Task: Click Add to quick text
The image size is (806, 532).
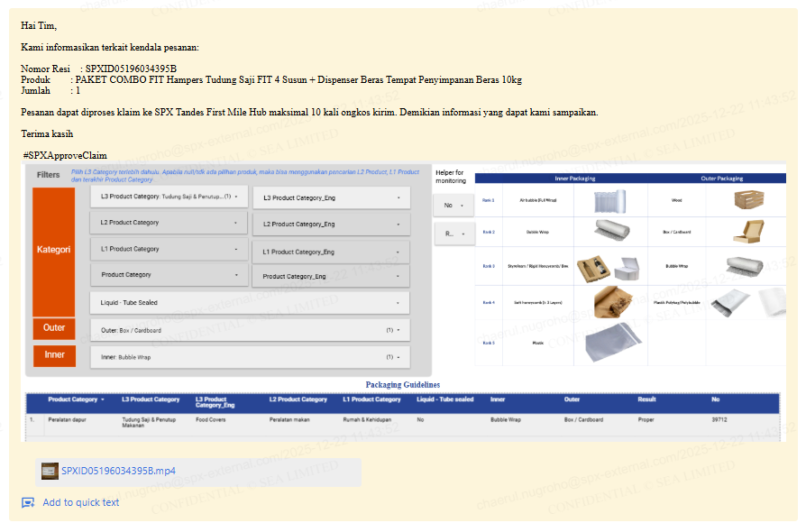Action: pyautogui.click(x=81, y=502)
